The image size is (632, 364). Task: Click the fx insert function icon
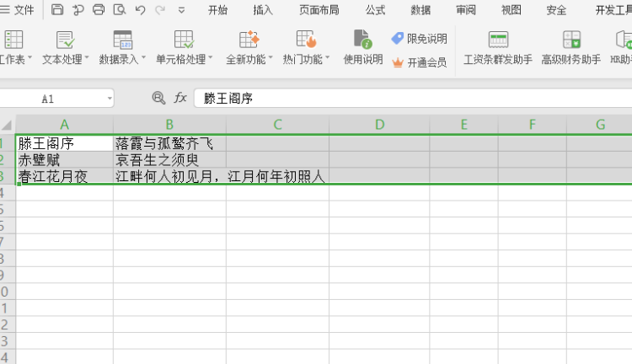coord(180,98)
